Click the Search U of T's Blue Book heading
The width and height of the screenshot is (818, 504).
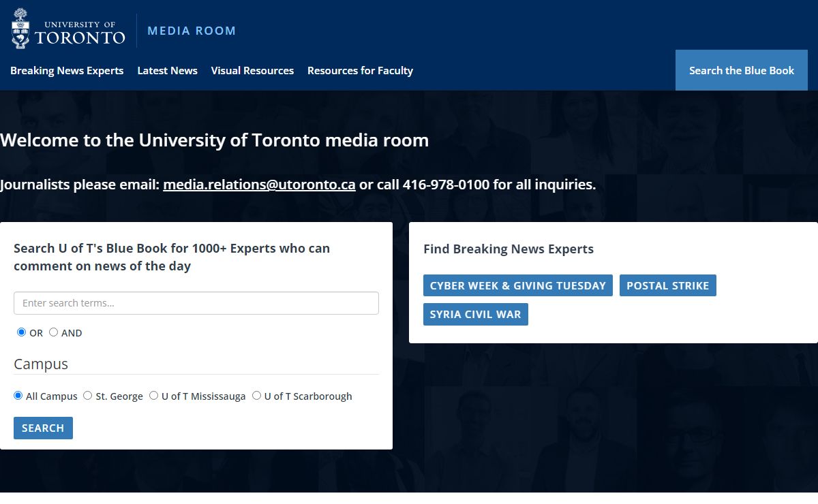(172, 257)
